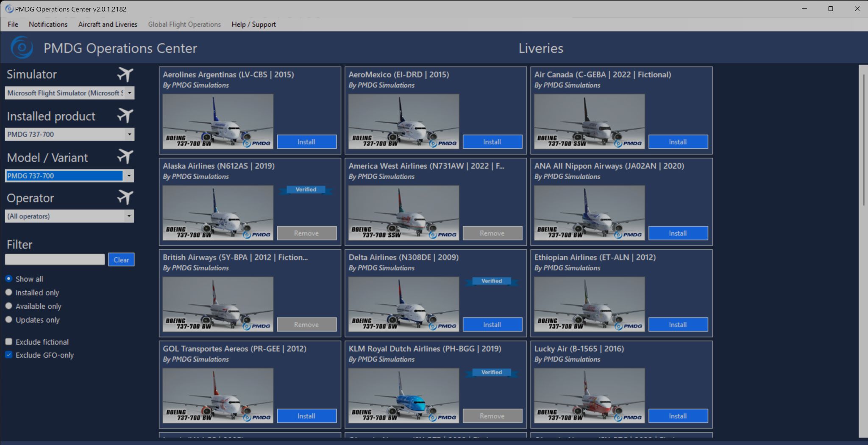
Task: Click 'By PMDG Simulations' under Air Canada
Action: point(567,85)
